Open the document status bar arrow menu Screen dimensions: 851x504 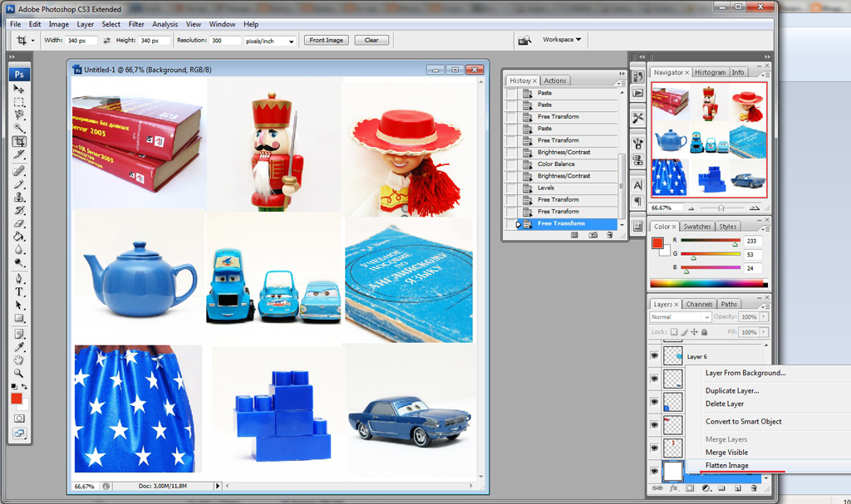click(x=218, y=486)
